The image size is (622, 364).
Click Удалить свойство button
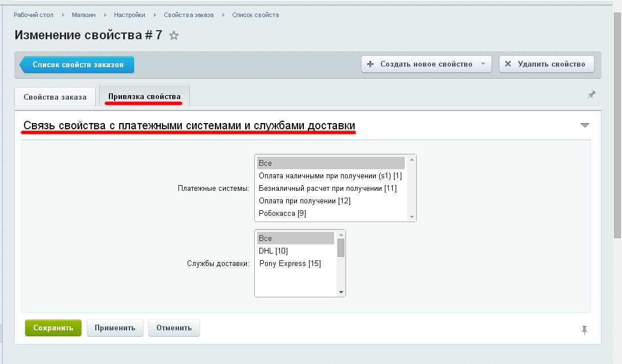pyautogui.click(x=546, y=64)
